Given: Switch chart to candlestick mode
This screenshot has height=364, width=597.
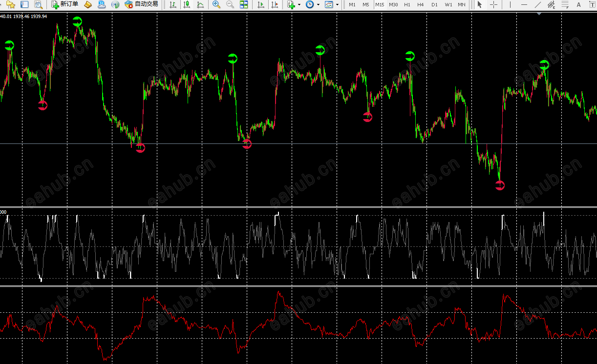Looking at the screenshot, I should coord(187,4).
